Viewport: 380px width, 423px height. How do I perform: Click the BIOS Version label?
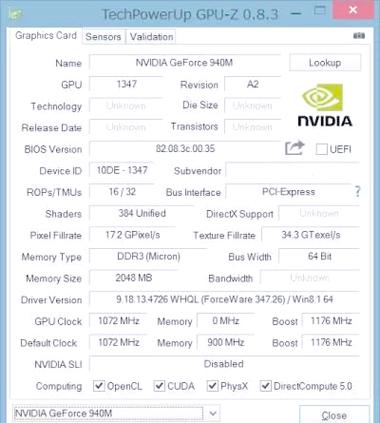[x=53, y=149]
